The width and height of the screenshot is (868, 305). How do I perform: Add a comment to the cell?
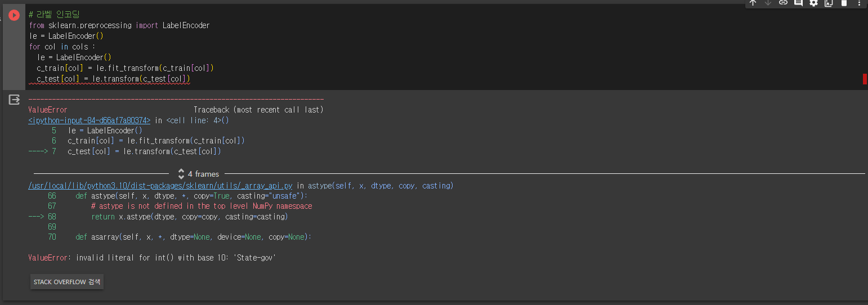798,3
